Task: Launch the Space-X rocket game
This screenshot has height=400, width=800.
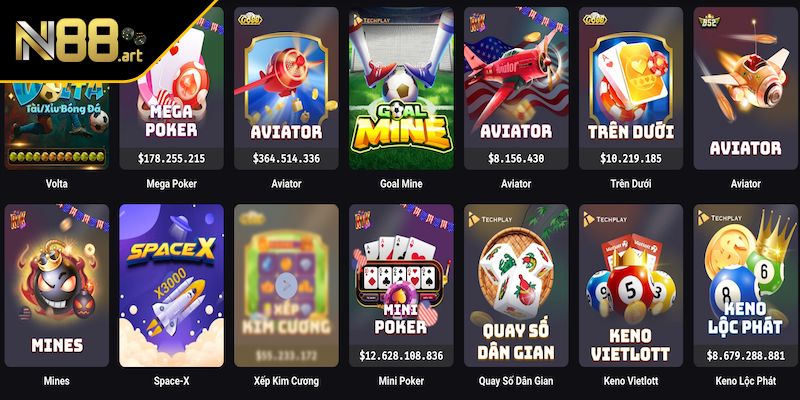Action: pyautogui.click(x=171, y=286)
